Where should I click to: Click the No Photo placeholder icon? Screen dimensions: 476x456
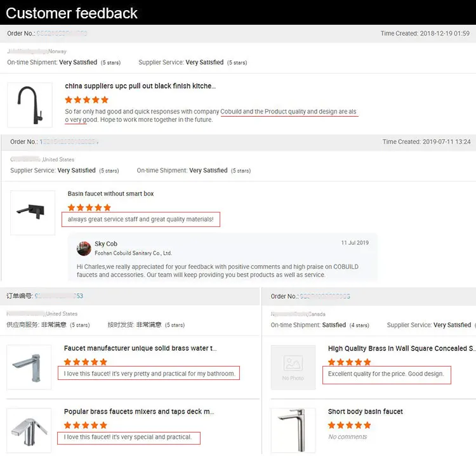tap(293, 367)
